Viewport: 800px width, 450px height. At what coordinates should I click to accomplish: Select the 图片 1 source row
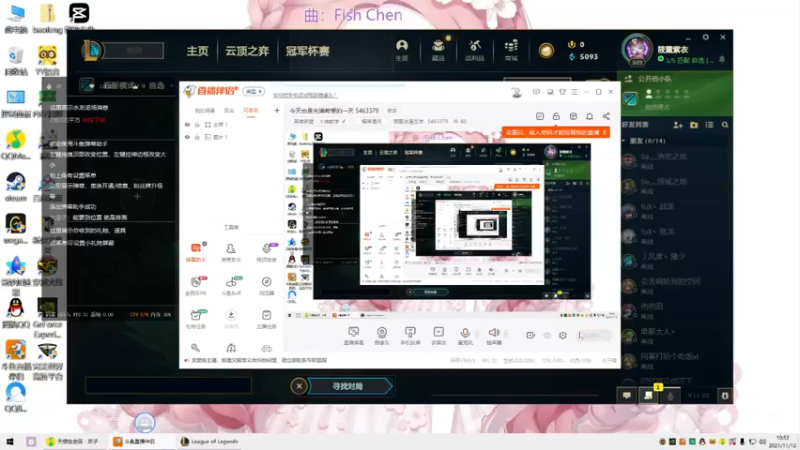point(232,137)
